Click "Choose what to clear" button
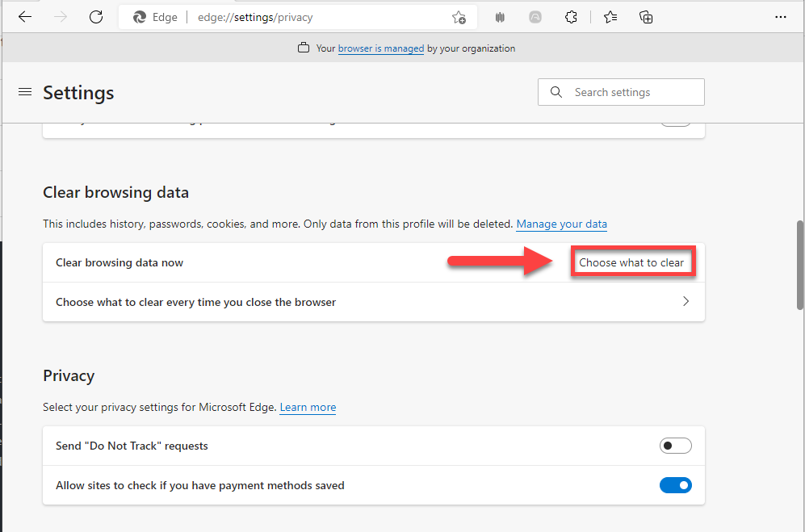805x532 pixels. [x=631, y=262]
